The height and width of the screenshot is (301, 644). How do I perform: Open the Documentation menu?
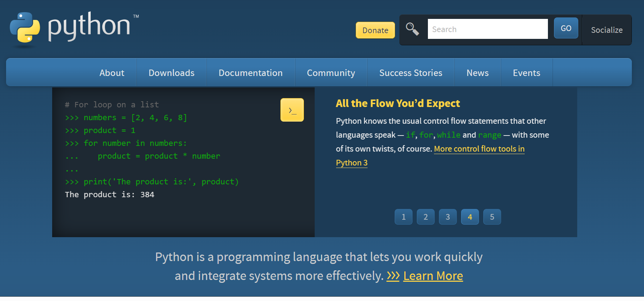click(x=250, y=73)
